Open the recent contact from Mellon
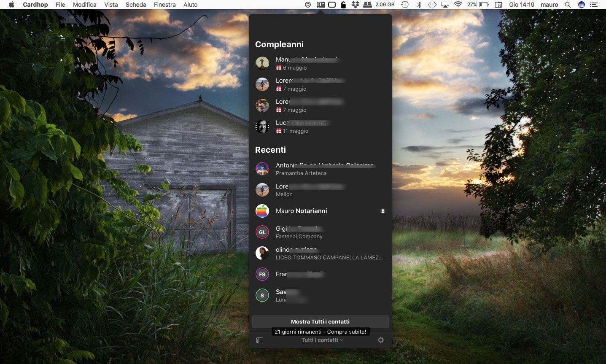 click(x=321, y=190)
